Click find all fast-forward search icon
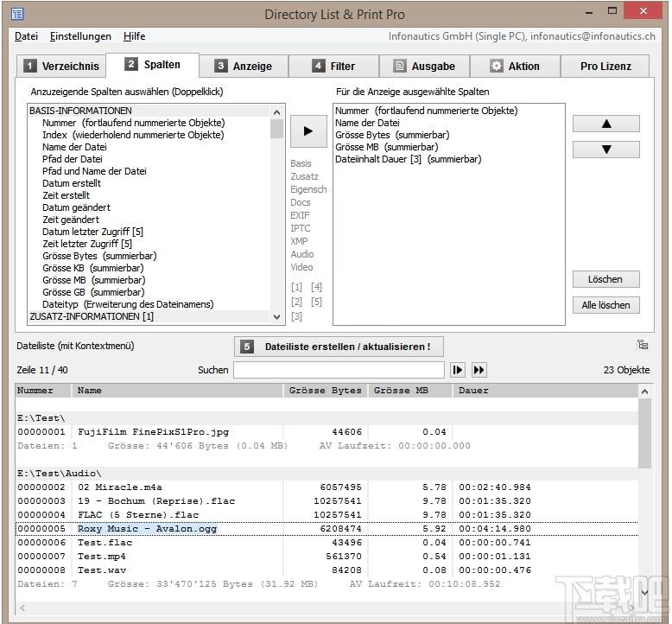Screen dimensions: 672x624 pos(479,370)
